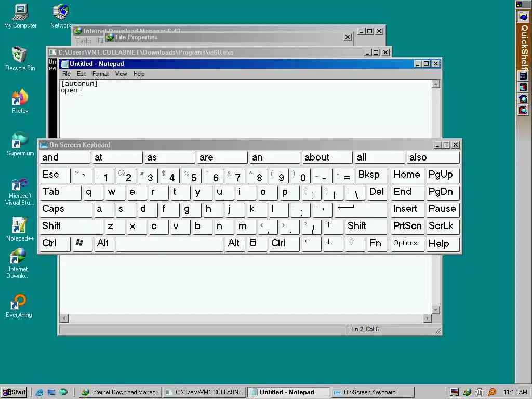
Task: Click the green globe quick launch icon
Action: [63, 392]
